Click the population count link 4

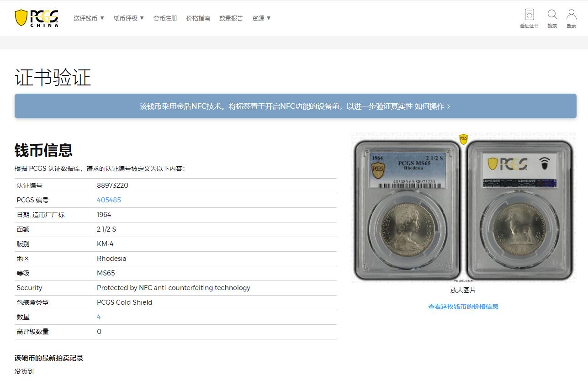[x=99, y=317]
